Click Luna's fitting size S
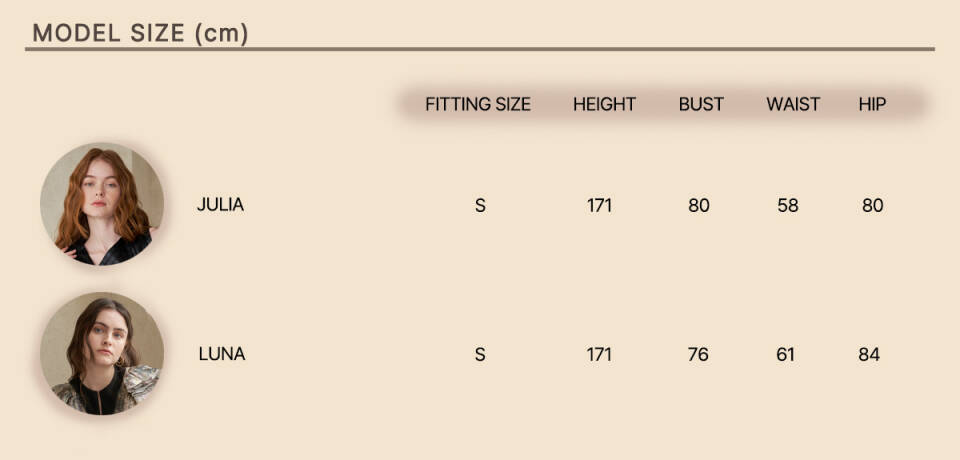The image size is (960, 460). click(x=480, y=355)
